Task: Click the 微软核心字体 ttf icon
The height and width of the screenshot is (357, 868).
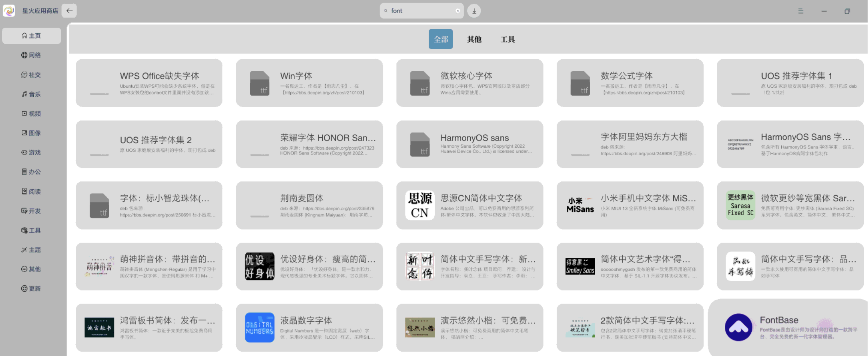Action: click(420, 83)
